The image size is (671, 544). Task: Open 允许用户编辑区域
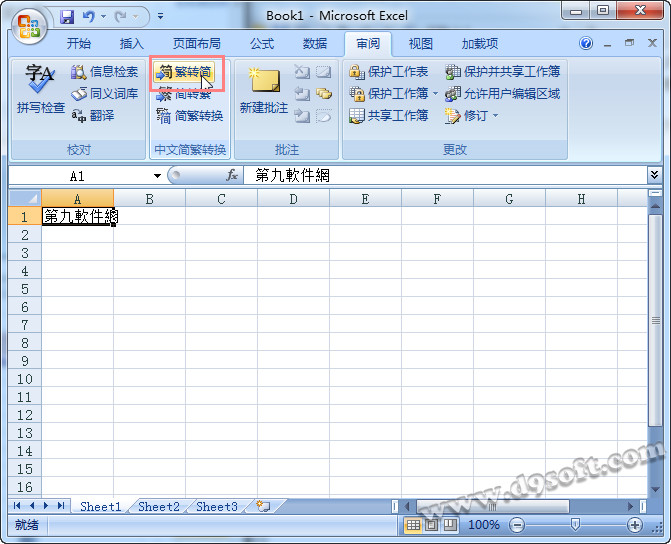point(502,93)
